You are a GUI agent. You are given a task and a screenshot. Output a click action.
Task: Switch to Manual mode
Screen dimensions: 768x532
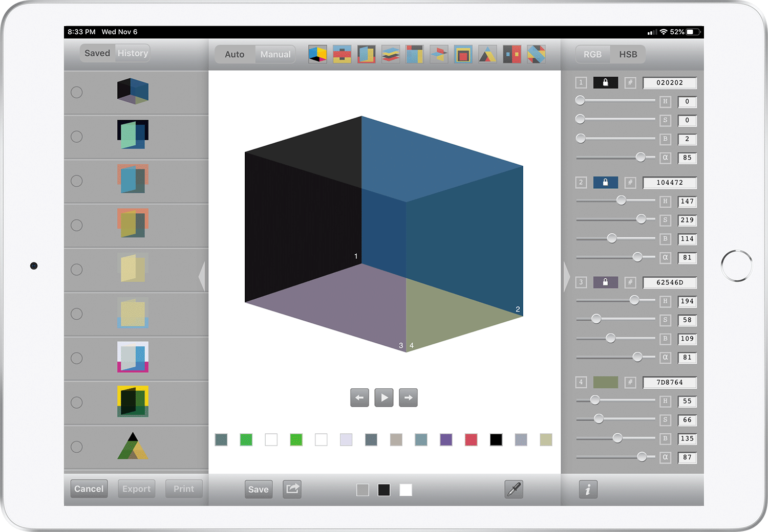pyautogui.click(x=275, y=54)
